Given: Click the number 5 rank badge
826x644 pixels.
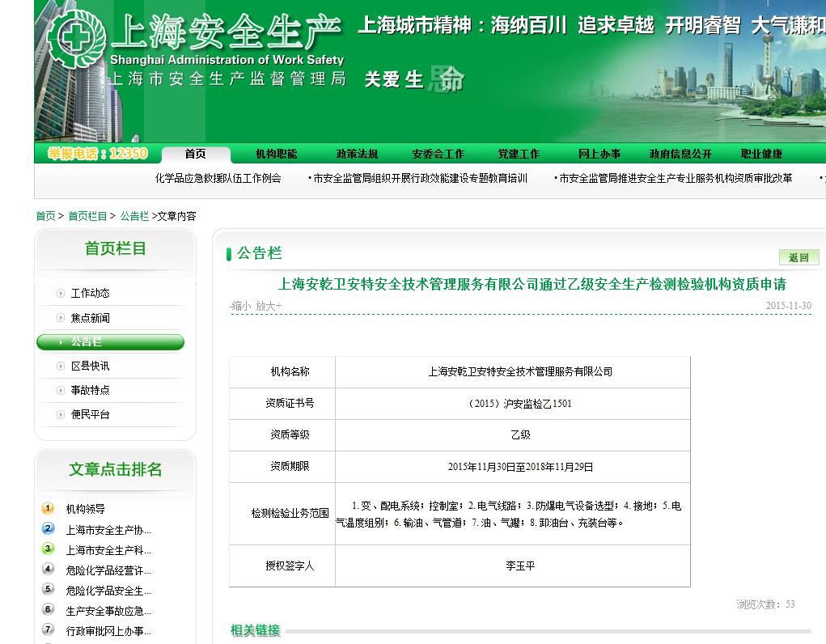Looking at the screenshot, I should pyautogui.click(x=48, y=590).
